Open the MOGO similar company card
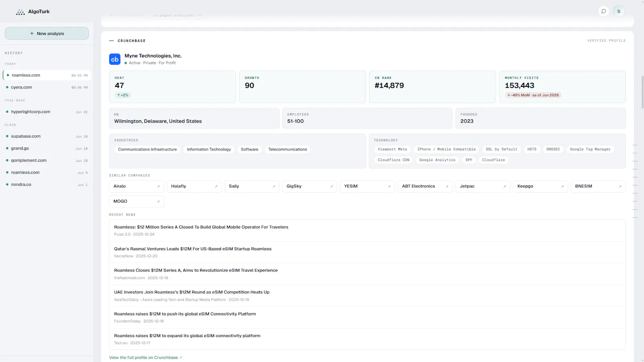This screenshot has height=362, width=644. tap(136, 202)
